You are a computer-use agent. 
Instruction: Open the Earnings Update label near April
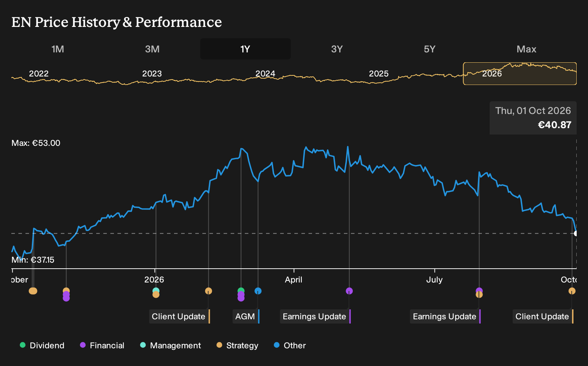point(315,316)
